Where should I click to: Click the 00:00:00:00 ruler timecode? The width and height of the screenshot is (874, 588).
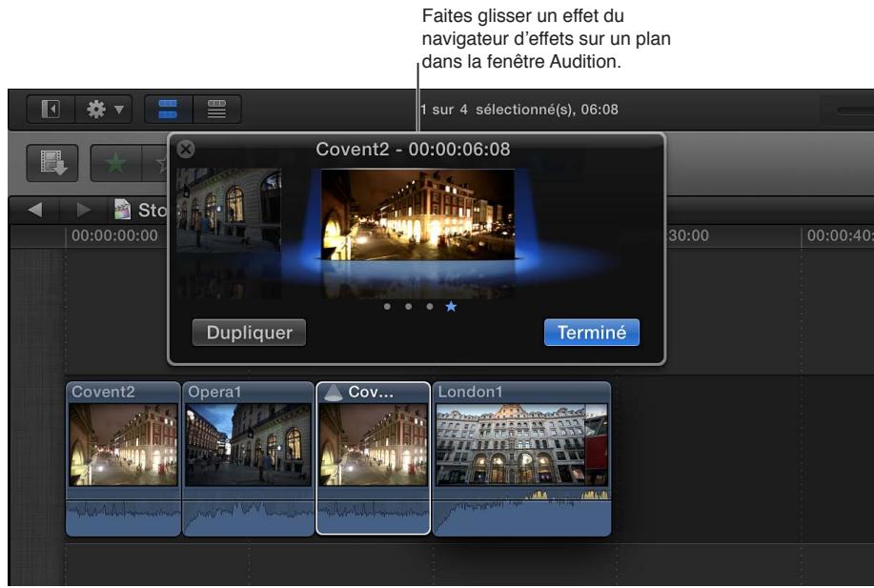pyautogui.click(x=114, y=235)
